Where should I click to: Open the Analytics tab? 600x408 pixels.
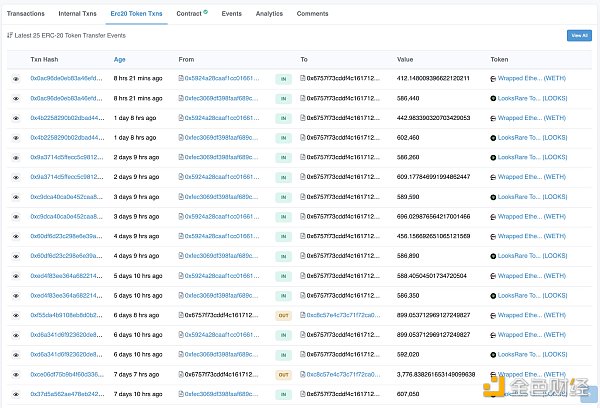point(269,14)
